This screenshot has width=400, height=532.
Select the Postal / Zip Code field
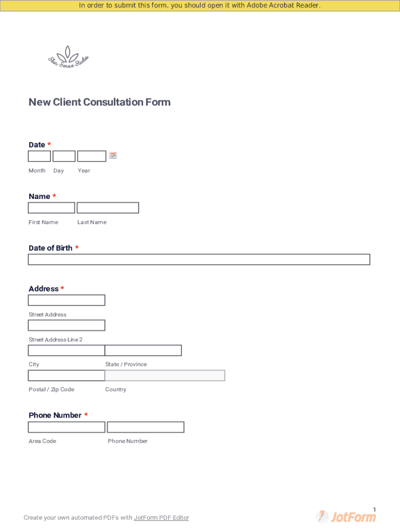coord(66,375)
